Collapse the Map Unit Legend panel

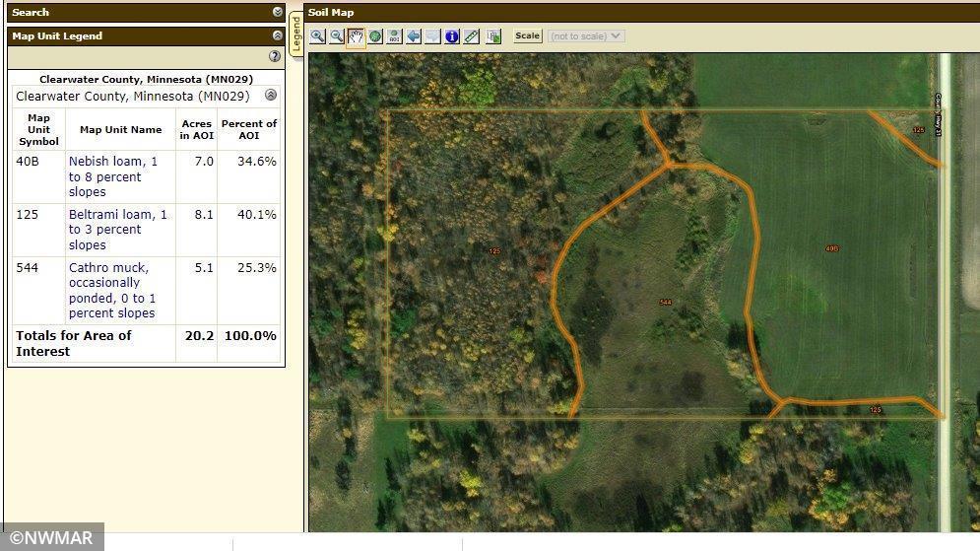pos(278,35)
